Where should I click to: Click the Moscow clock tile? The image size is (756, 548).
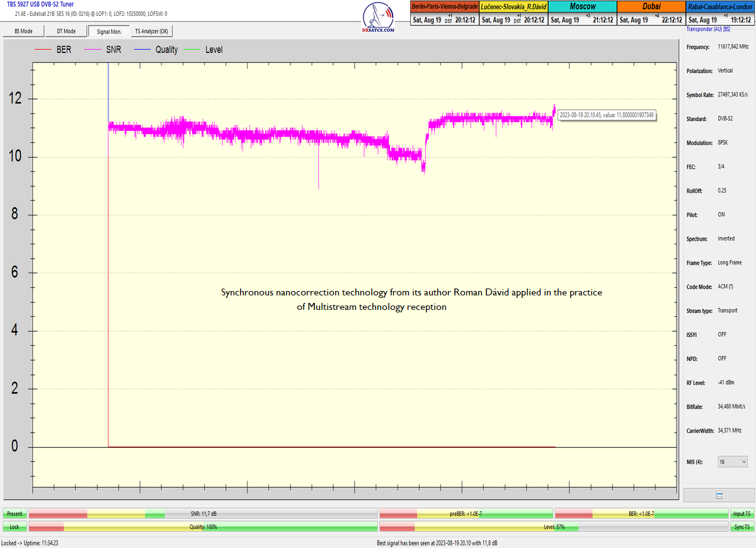click(x=582, y=13)
